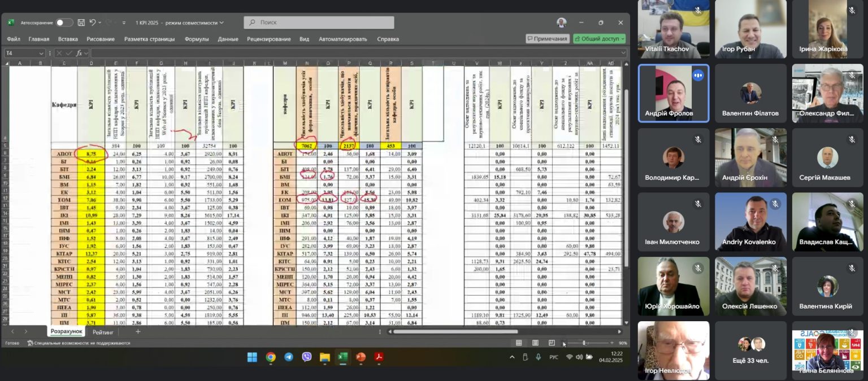
Task: Click the Undo arrow icon
Action: tap(92, 23)
